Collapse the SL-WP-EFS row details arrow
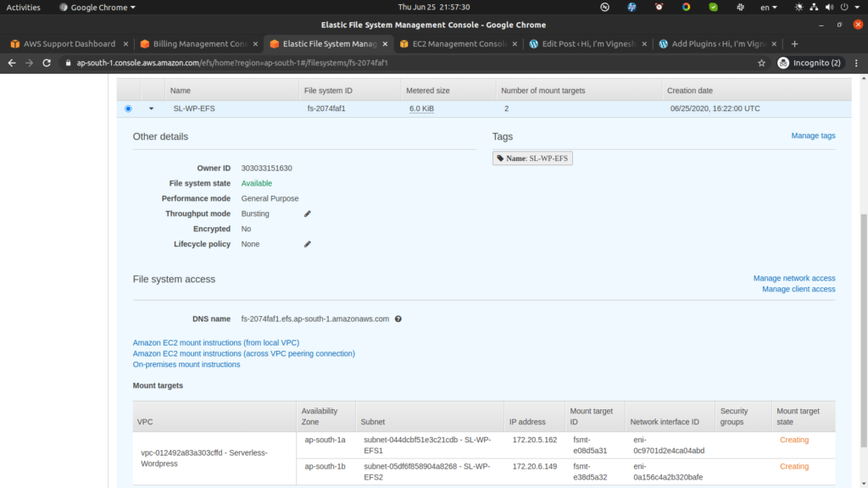 151,108
